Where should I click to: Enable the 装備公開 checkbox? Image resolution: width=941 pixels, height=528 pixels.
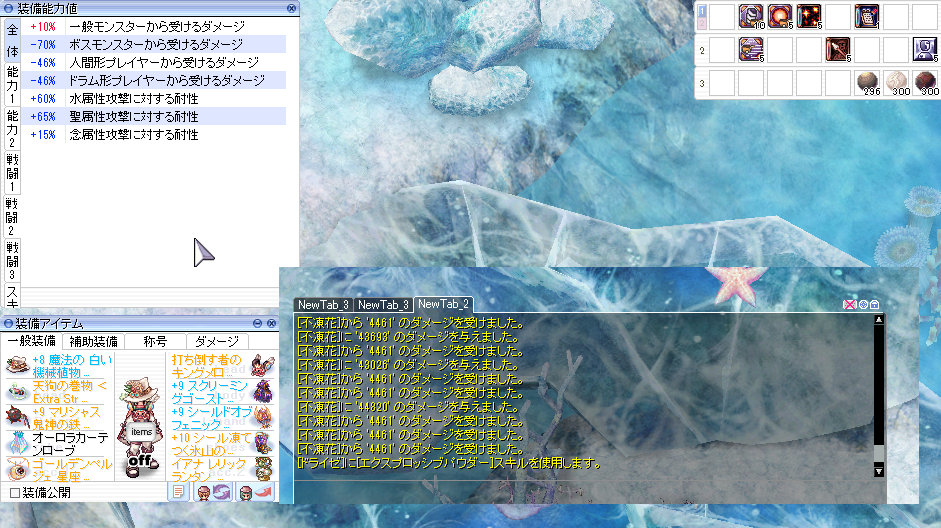click(14, 493)
